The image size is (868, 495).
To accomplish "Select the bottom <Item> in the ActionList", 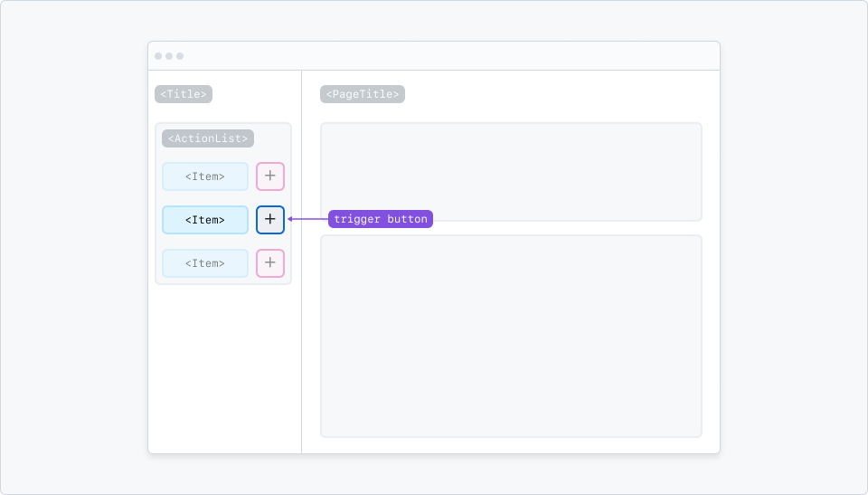I will [x=205, y=263].
